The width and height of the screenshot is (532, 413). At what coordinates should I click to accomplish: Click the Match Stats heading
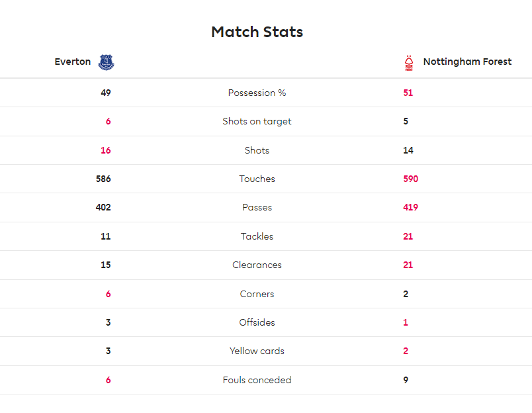coord(257,32)
